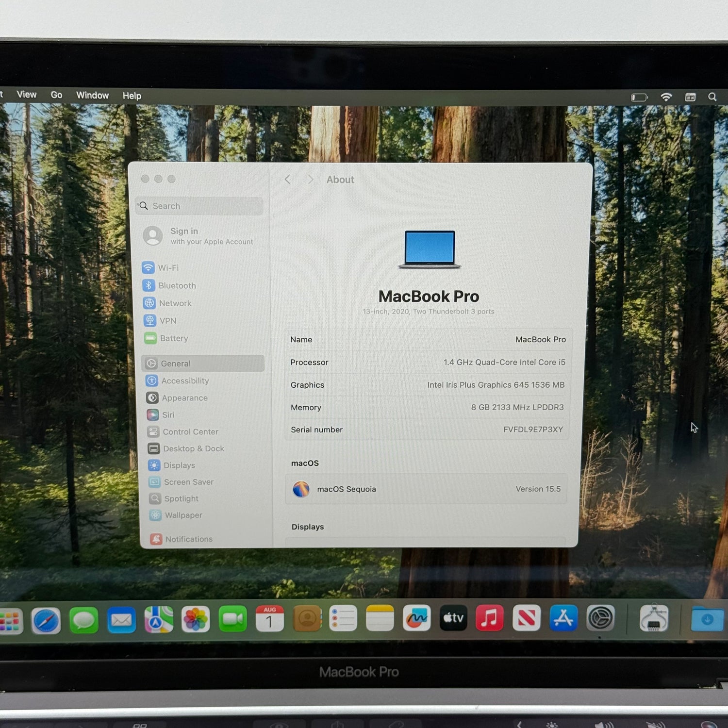Go back using the left chevron
Screen dimensions: 728x728
pos(288,180)
